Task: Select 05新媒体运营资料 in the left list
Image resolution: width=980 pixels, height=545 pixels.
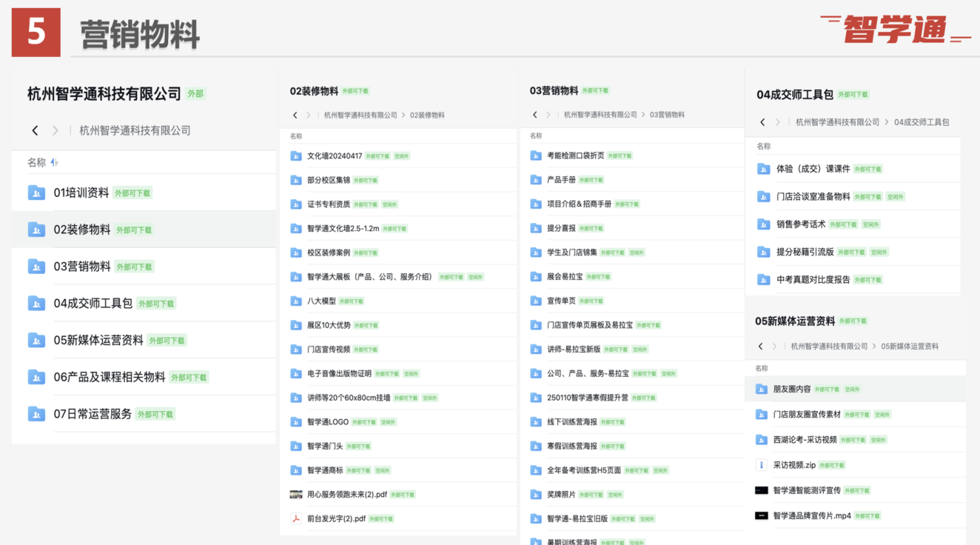Action: [98, 340]
